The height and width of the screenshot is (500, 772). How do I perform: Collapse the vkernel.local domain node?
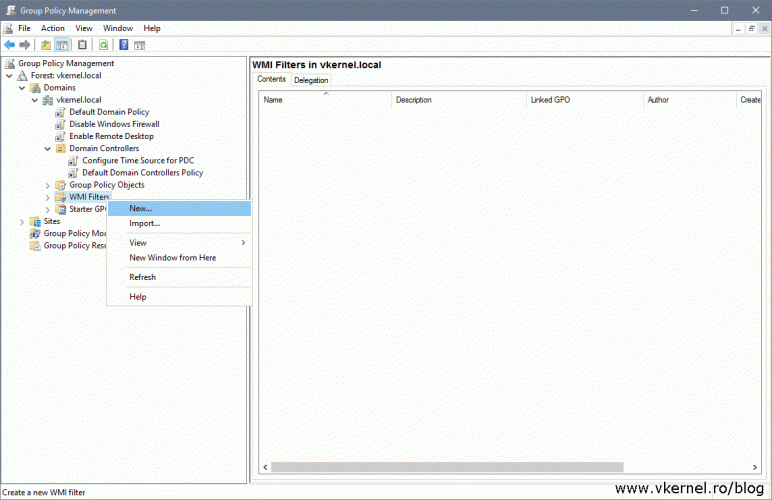tap(35, 100)
